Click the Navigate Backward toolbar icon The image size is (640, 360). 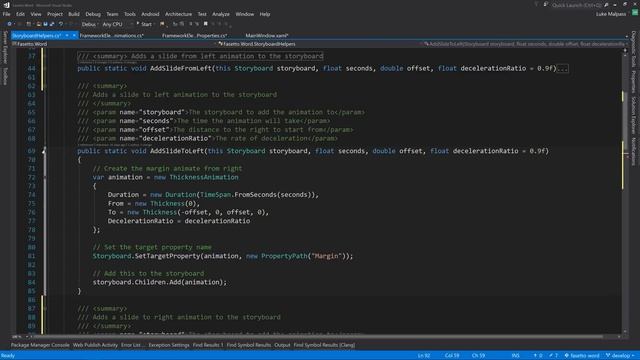click(9, 24)
